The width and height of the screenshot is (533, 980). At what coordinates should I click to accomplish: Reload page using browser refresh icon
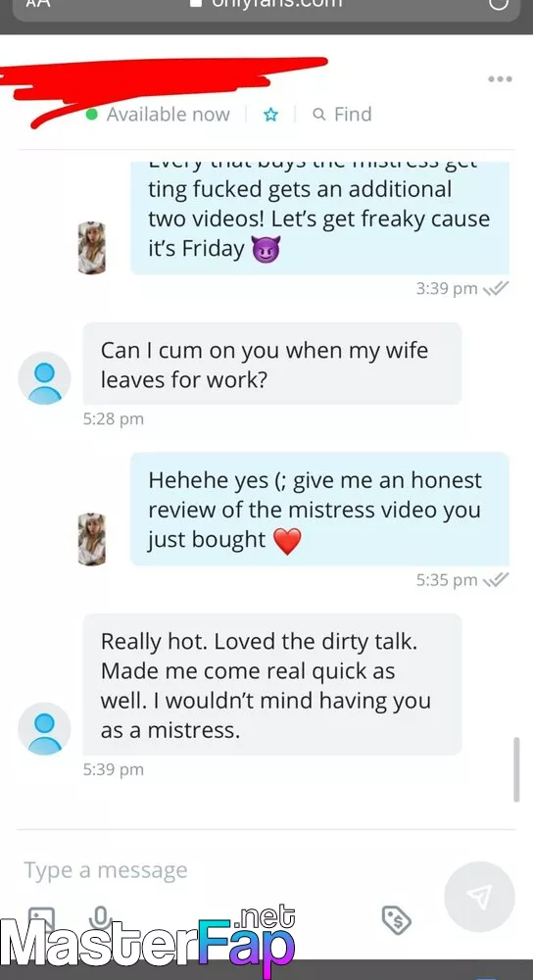[x=498, y=3]
